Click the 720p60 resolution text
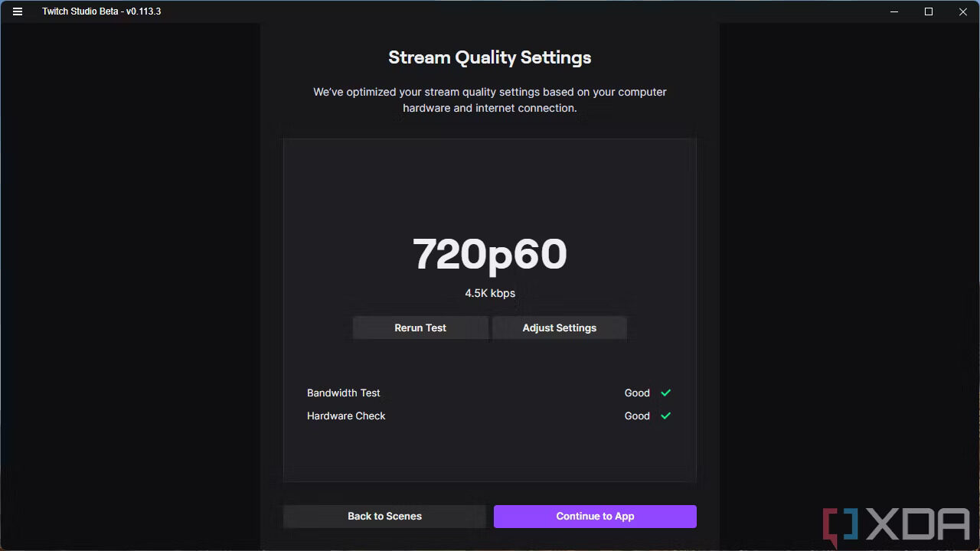 pos(490,254)
